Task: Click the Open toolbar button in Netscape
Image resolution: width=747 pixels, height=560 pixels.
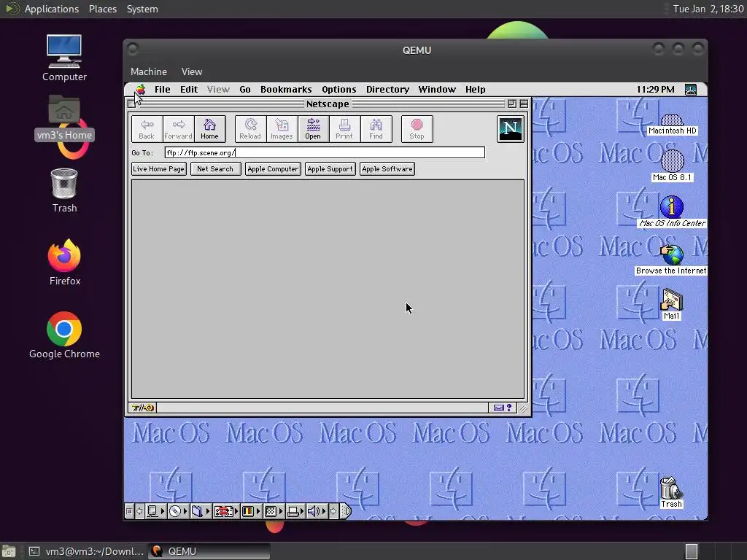Action: [x=313, y=129]
